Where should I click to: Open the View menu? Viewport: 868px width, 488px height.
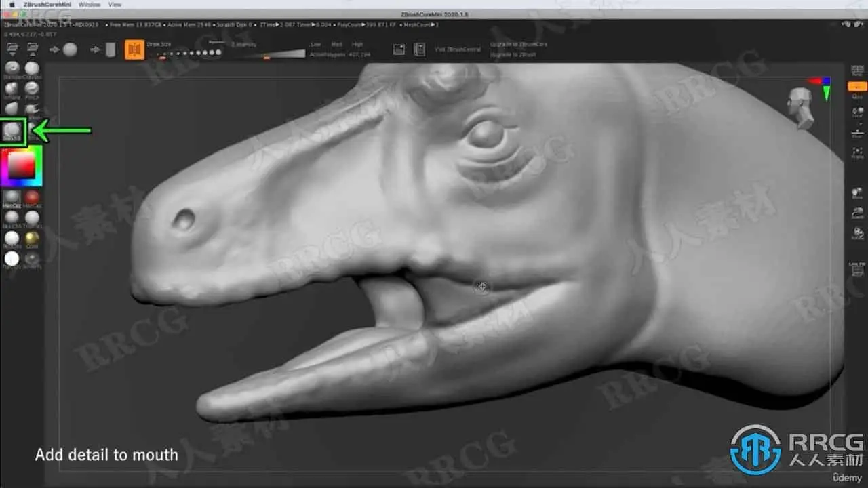115,4
